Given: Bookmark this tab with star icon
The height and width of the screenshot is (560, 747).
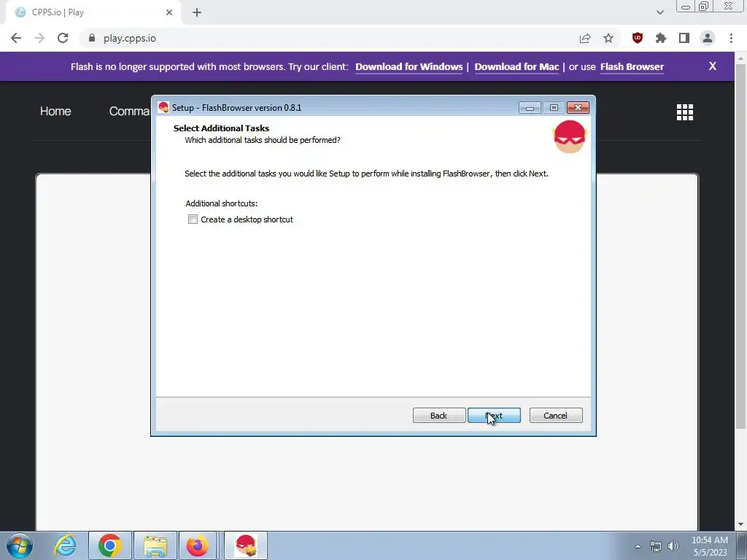Looking at the screenshot, I should pyautogui.click(x=608, y=38).
